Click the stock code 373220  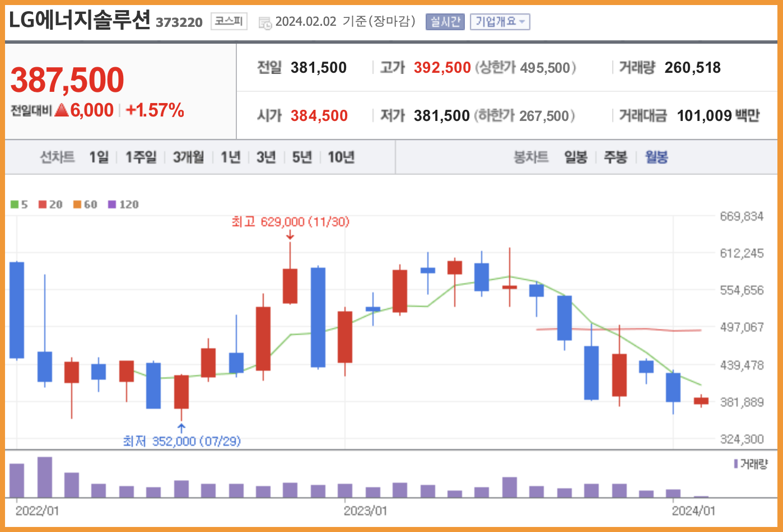[x=179, y=22]
